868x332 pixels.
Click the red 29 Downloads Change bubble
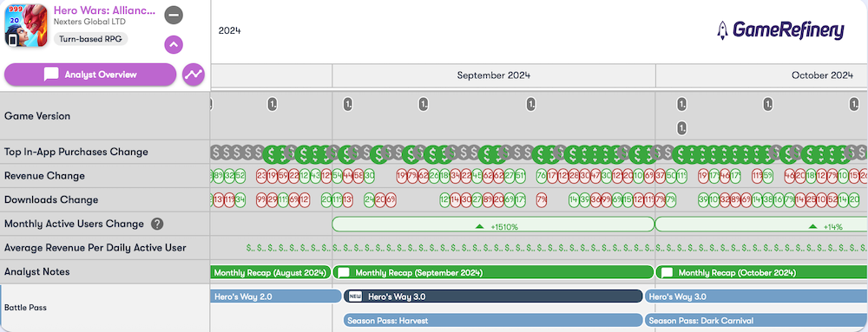click(x=273, y=200)
